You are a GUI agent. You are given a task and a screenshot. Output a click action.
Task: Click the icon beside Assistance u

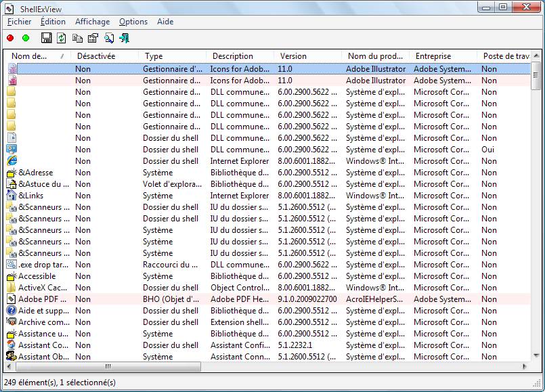12,334
